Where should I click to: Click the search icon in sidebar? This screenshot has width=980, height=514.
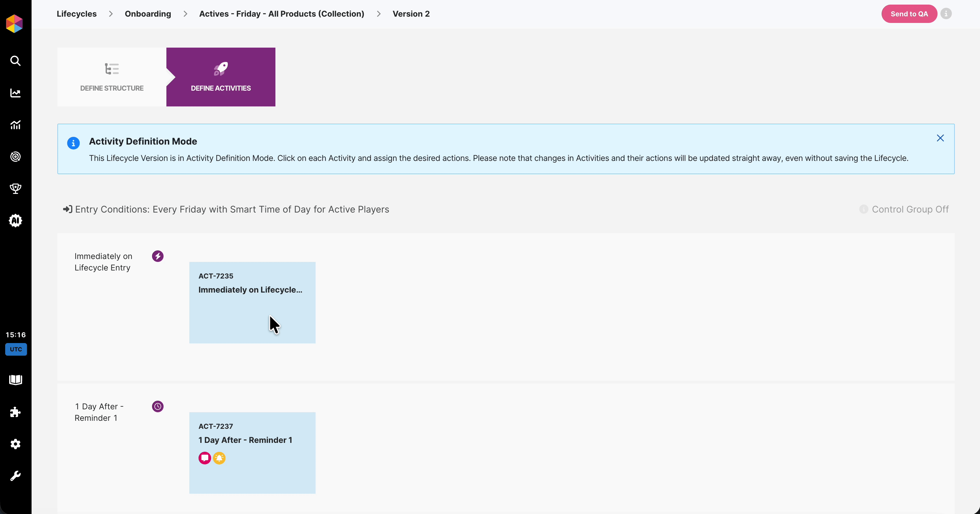(x=15, y=61)
